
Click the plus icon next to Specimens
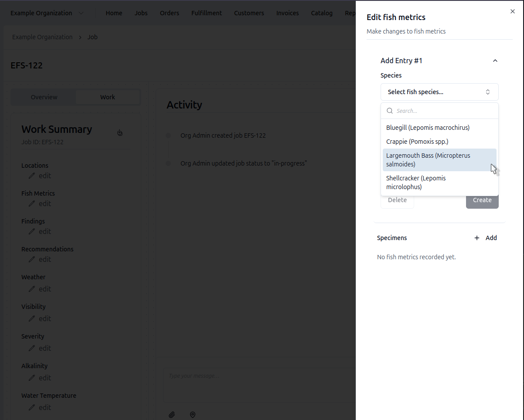click(477, 238)
